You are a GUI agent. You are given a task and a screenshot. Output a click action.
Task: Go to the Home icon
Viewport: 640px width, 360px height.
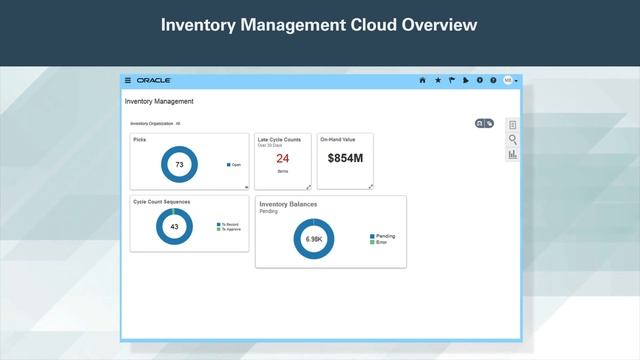pyautogui.click(x=422, y=80)
